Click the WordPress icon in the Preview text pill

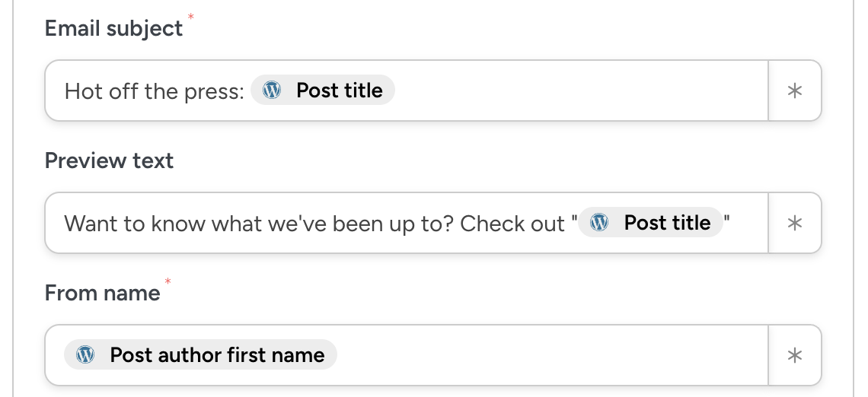point(600,223)
